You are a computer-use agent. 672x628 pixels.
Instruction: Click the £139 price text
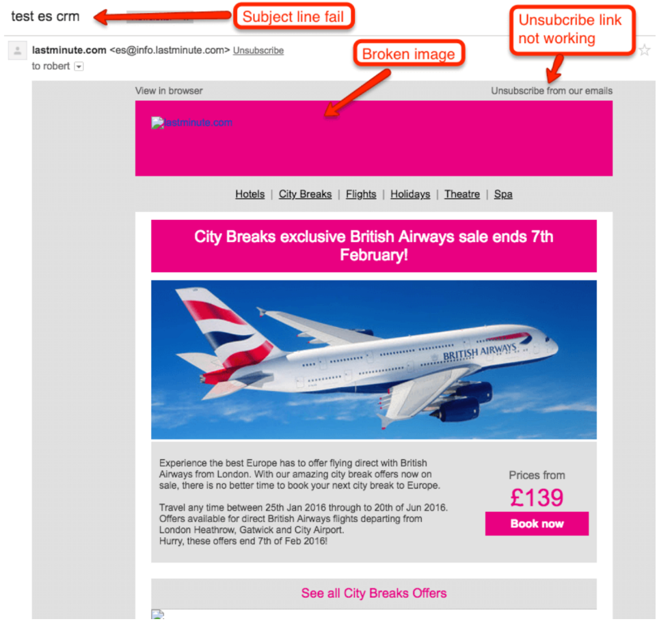(537, 497)
